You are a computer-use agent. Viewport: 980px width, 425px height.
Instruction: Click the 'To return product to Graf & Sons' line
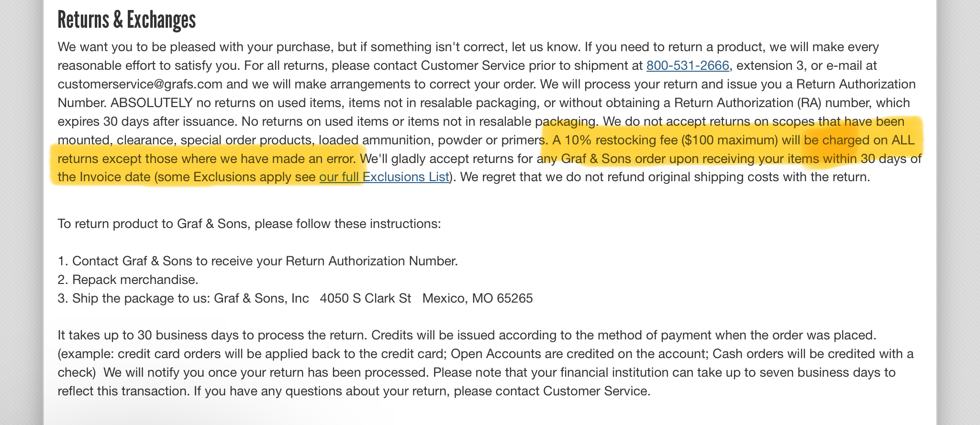coord(249,224)
